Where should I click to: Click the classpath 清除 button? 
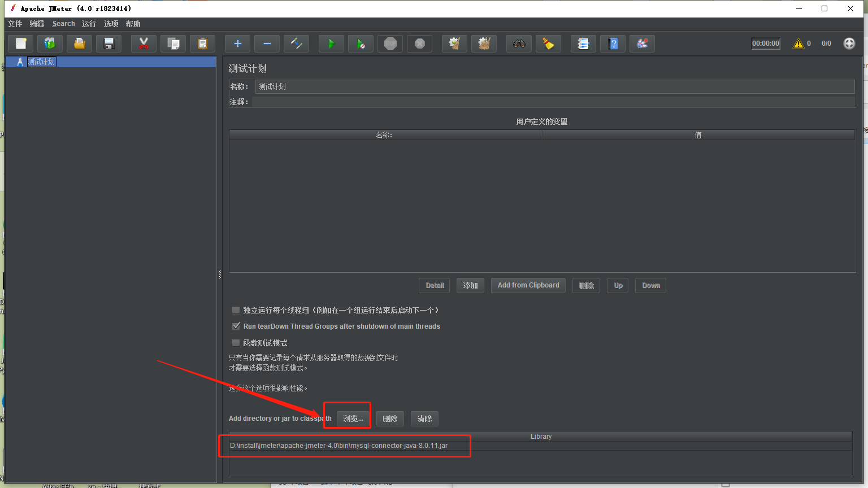425,419
